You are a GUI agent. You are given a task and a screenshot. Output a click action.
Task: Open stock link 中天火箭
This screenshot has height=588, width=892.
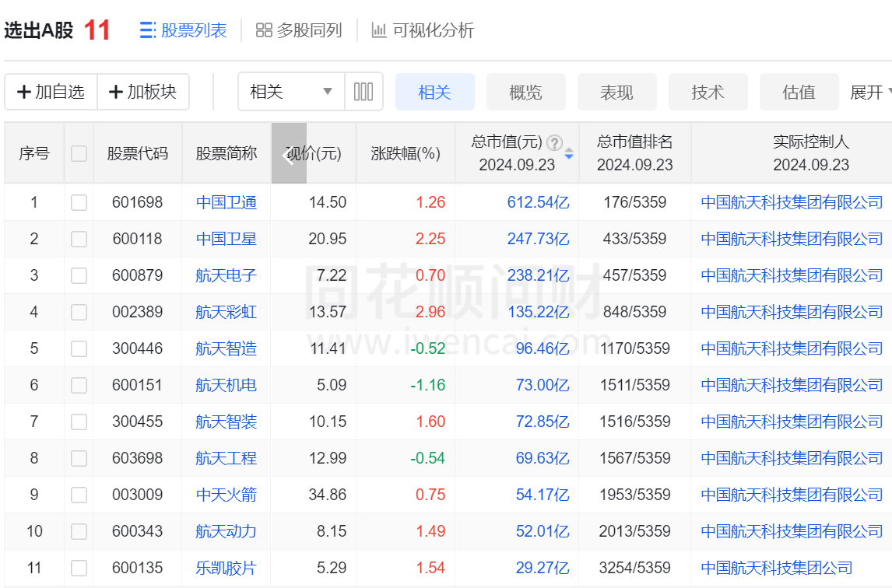point(227,495)
